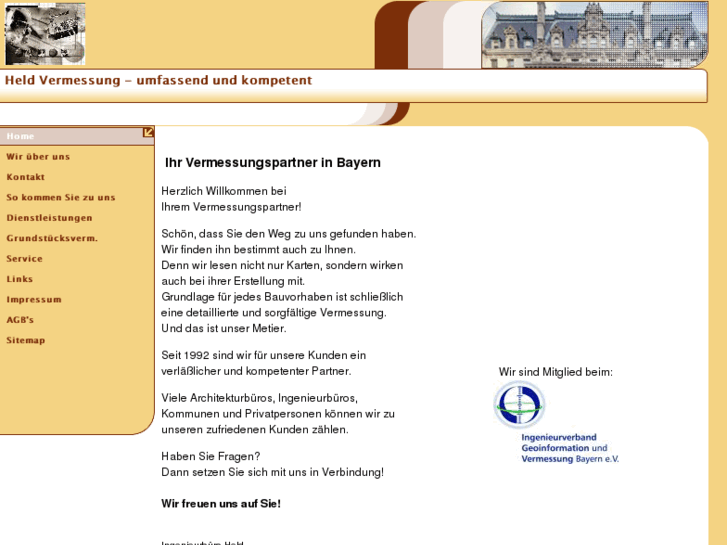Go to the Kontakt page
Image resolution: width=727 pixels, height=545 pixels.
point(26,177)
